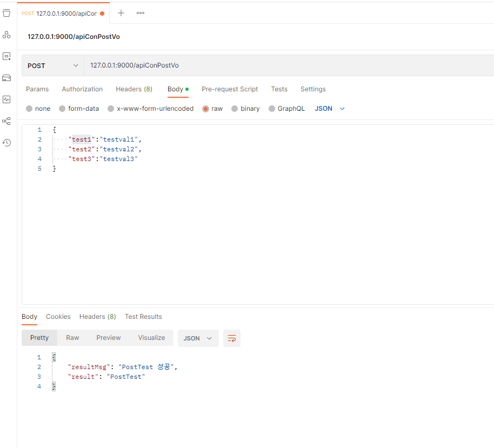The height and width of the screenshot is (448, 494).
Task: Open Flows sidebar icon
Action: click(x=6, y=121)
